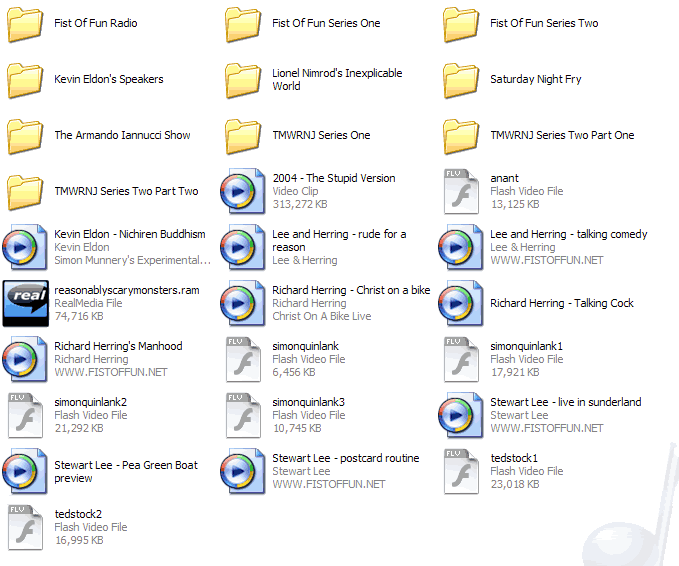Click 'Stewart Lee - live in sunderland' name
The width and height of the screenshot is (679, 566).
tap(566, 402)
